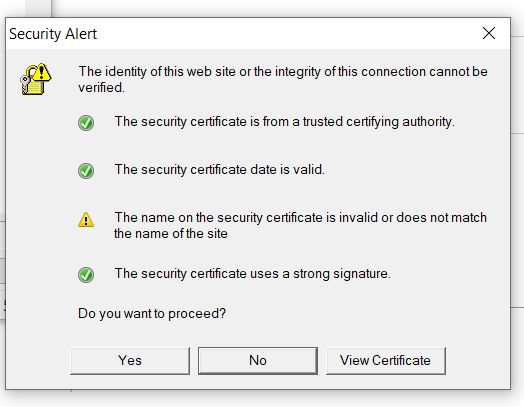524x407 pixels.
Task: Click green checkmark beside trusted certifying authority
Action: click(86, 123)
